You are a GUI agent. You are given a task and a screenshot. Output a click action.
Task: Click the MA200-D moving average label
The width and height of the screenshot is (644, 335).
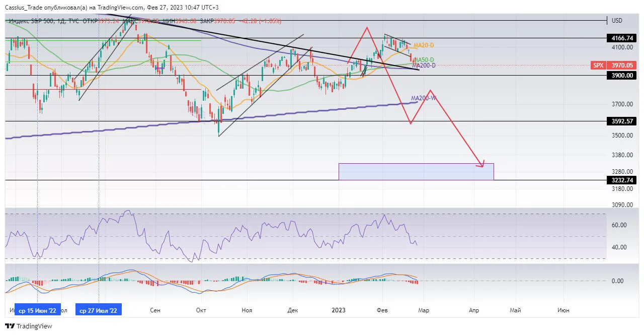[424, 65]
